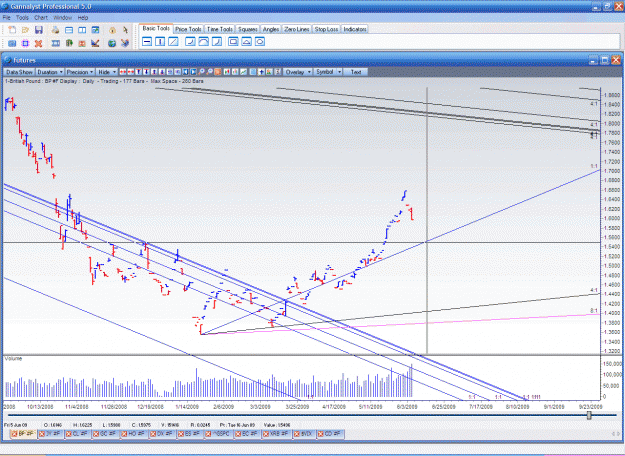Click the red X icon in lower toolbar
This screenshot has height=456, width=625.
(x=39, y=43)
